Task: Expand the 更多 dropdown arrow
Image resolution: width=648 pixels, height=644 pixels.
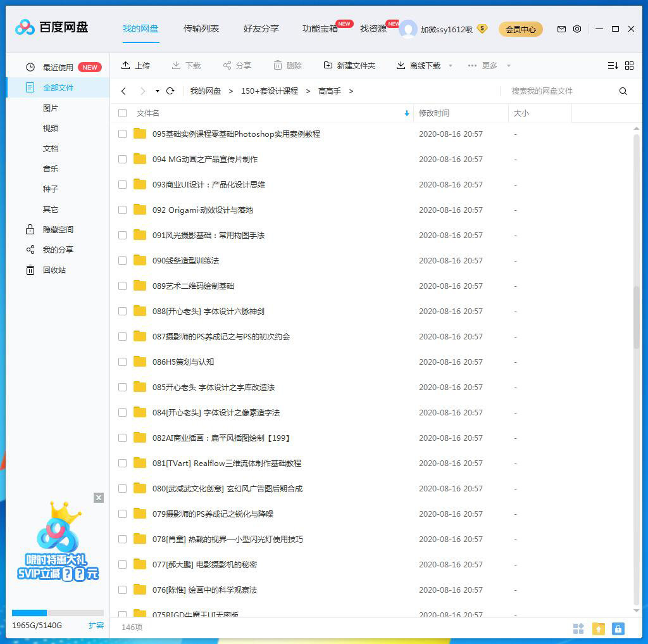Action: coord(508,66)
